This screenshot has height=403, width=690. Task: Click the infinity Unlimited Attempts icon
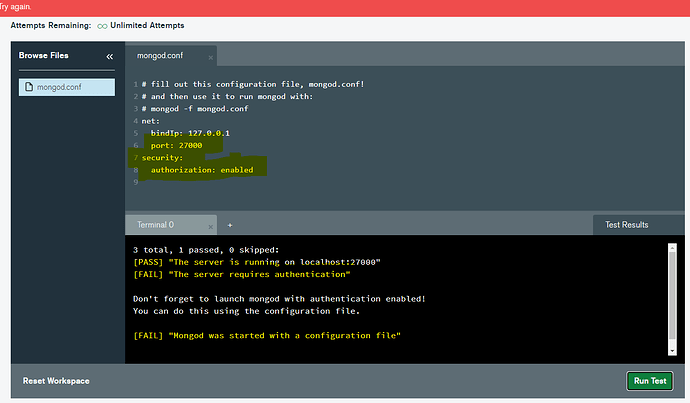coord(101,25)
